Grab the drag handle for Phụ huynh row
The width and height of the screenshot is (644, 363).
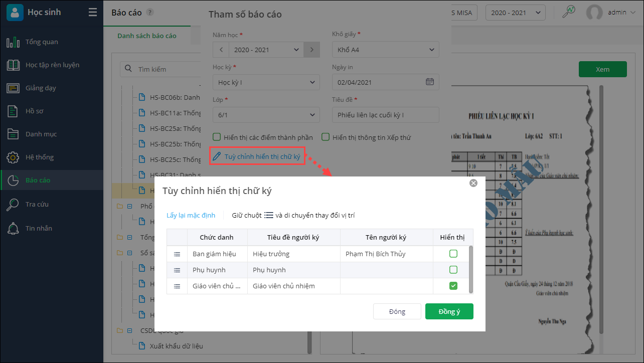[x=177, y=270]
